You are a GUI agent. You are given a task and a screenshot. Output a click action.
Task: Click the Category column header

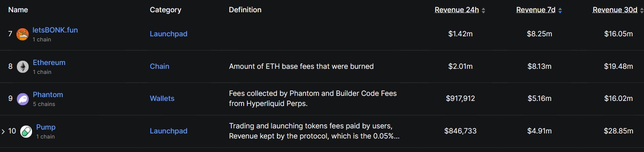pos(165,9)
